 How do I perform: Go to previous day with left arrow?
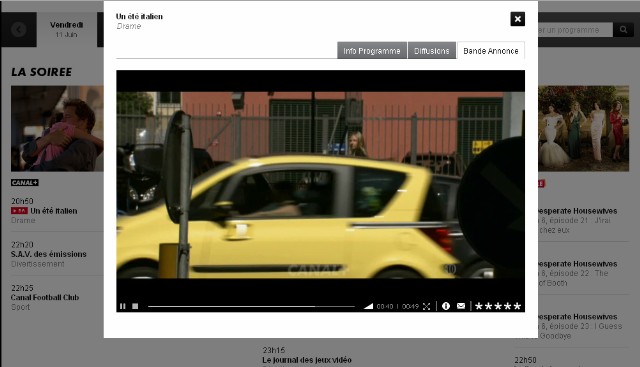(x=19, y=29)
